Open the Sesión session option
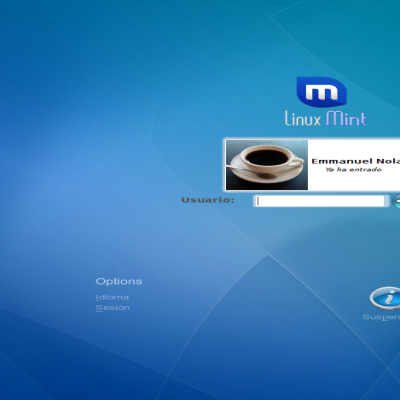 pyautogui.click(x=113, y=308)
